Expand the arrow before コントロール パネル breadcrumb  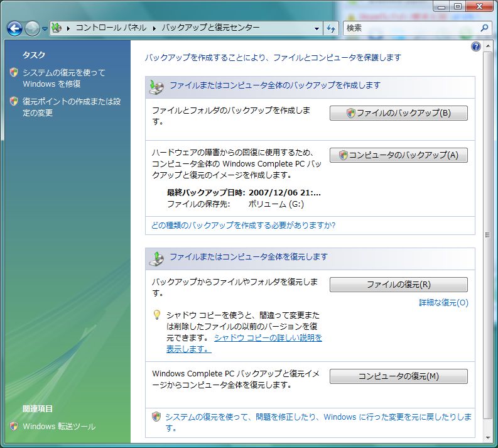pyautogui.click(x=68, y=29)
